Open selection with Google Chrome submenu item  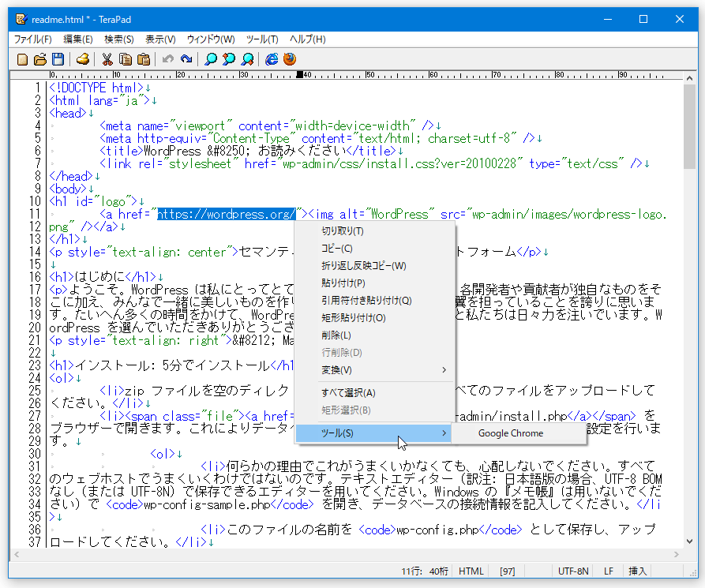point(519,433)
